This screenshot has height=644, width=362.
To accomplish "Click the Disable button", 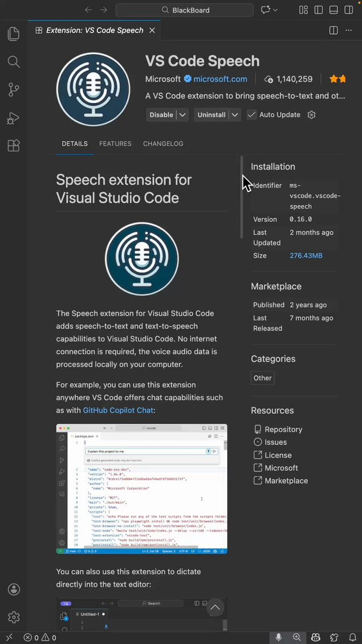I will (161, 115).
